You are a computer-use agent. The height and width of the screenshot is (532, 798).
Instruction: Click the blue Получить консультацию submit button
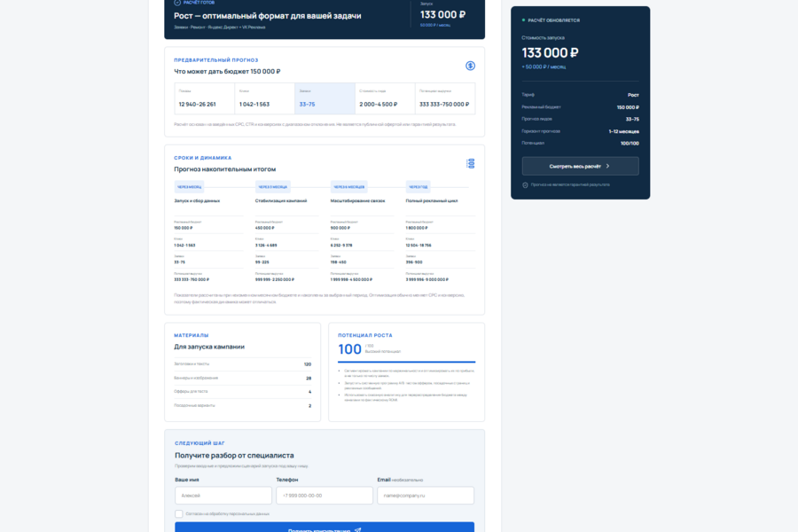pyautogui.click(x=325, y=528)
